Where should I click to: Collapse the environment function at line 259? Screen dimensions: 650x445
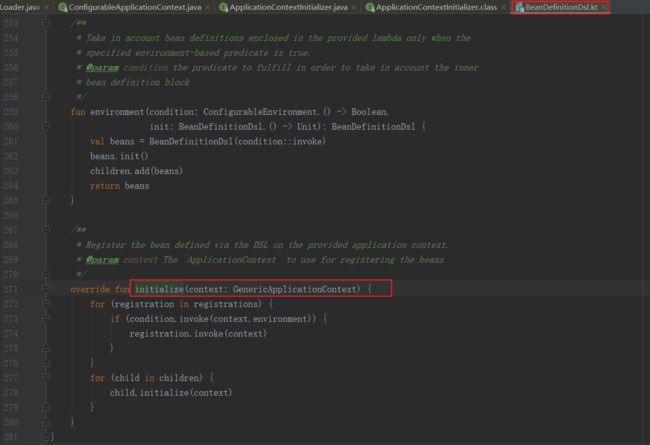(46, 112)
